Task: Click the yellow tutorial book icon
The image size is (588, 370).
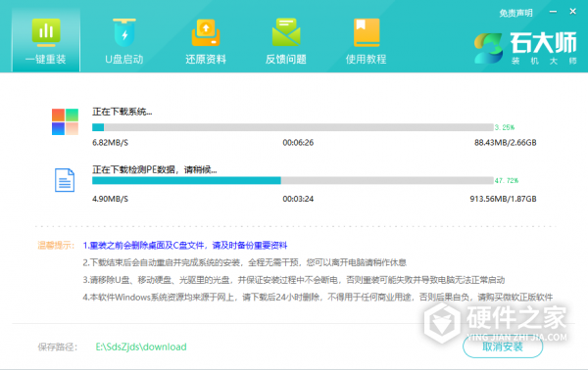Action: (367, 32)
